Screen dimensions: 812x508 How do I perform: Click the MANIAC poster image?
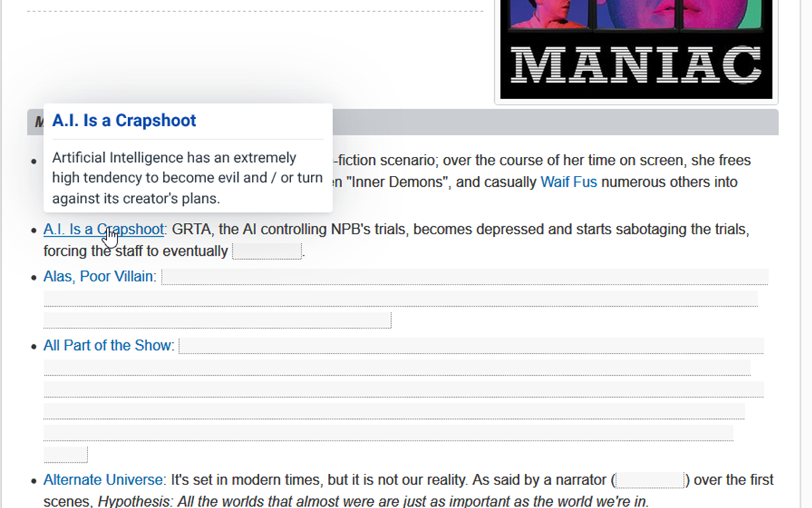634,51
